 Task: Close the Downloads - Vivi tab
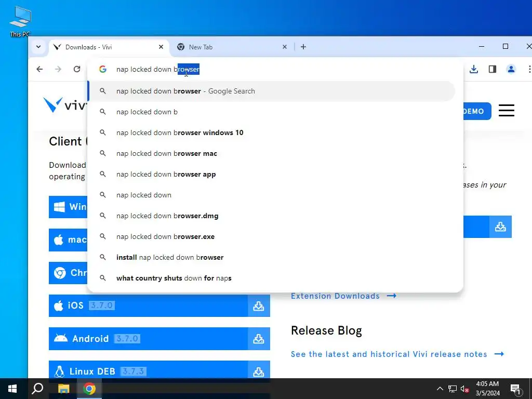pyautogui.click(x=161, y=47)
